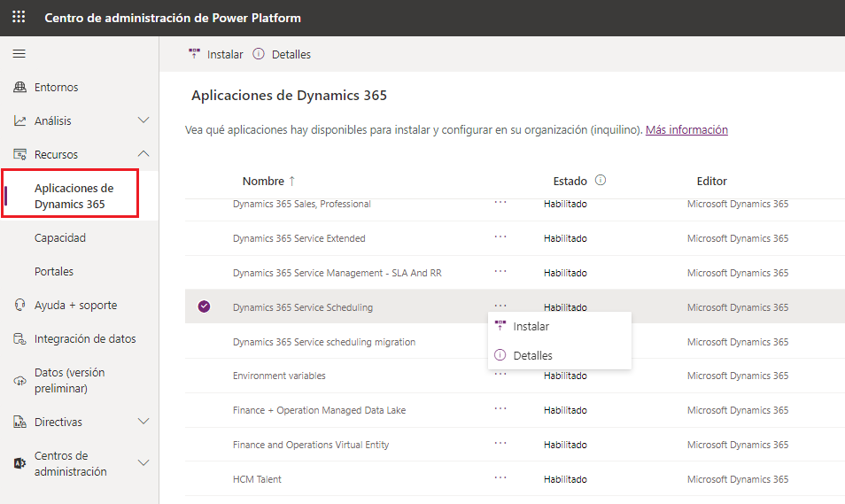Click the Detalles icon in context menu

point(500,355)
